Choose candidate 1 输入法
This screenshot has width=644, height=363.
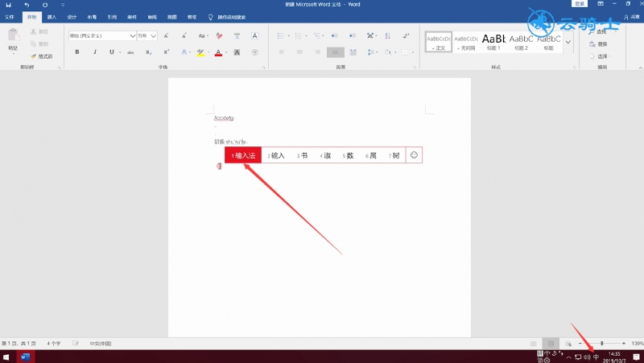pyautogui.click(x=243, y=155)
